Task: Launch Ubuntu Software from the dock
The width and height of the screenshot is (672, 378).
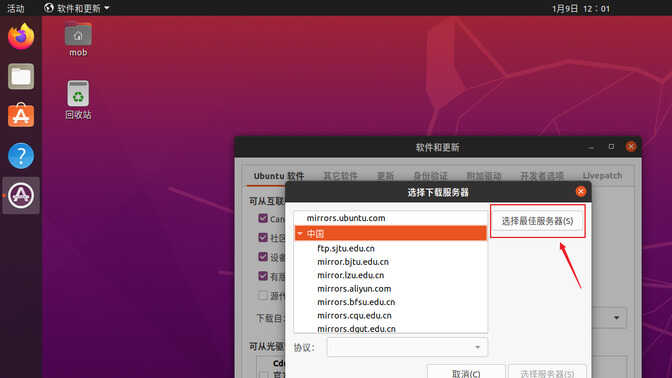Action: [21, 116]
